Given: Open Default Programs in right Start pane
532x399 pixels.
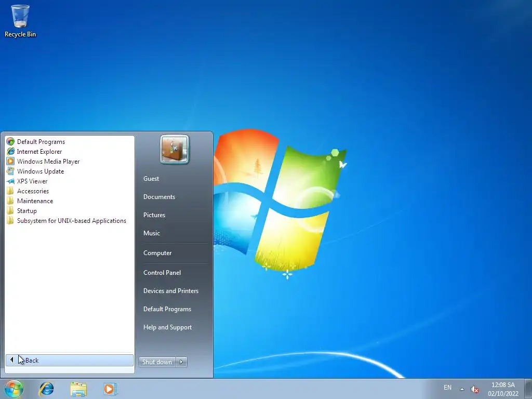Looking at the screenshot, I should (167, 309).
